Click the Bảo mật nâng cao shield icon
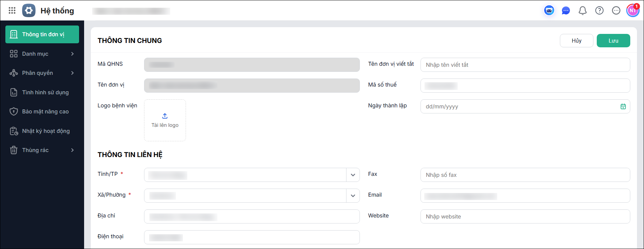This screenshot has height=249, width=644. [14, 111]
